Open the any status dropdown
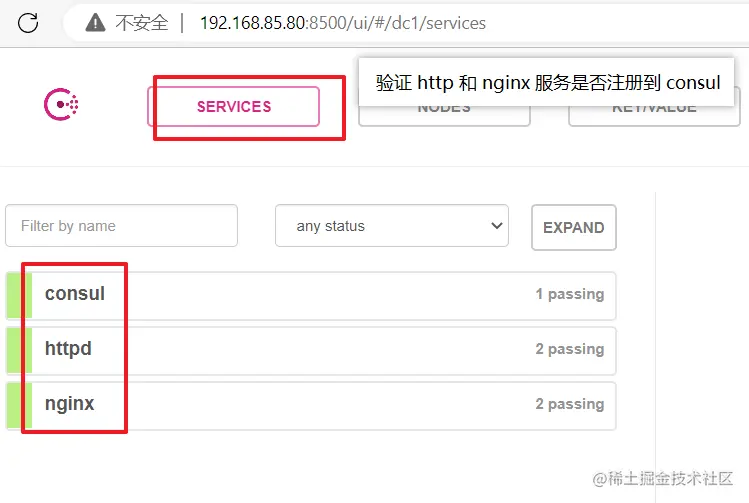The height and width of the screenshot is (503, 749). (x=392, y=225)
